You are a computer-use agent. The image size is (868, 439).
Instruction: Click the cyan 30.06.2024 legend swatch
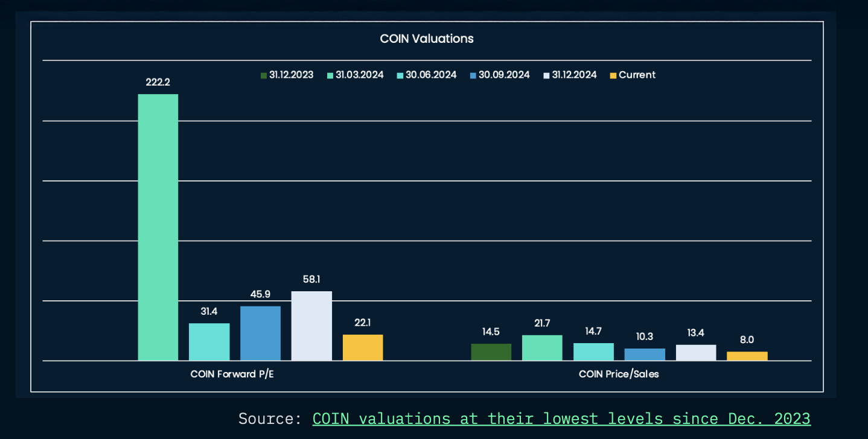tap(398, 75)
